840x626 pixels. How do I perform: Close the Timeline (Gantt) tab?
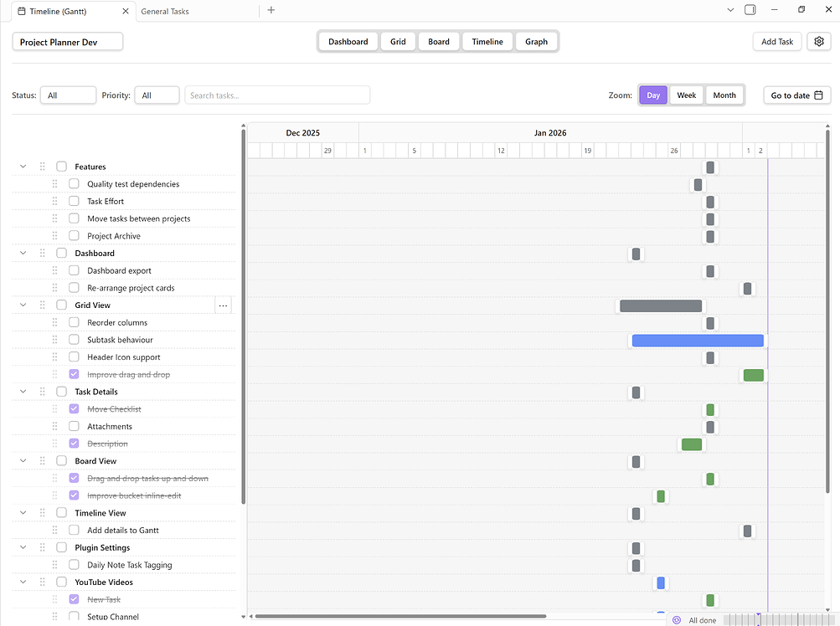[x=126, y=11]
